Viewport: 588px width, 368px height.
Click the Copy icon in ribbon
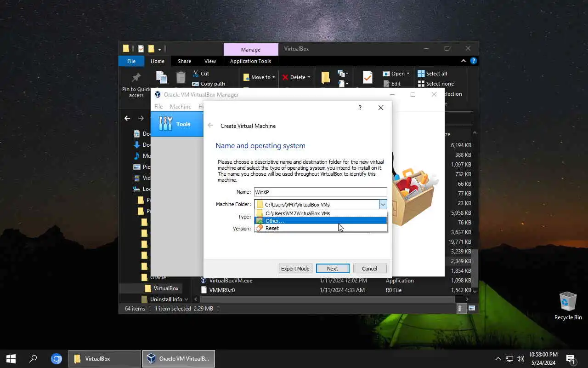[161, 77]
